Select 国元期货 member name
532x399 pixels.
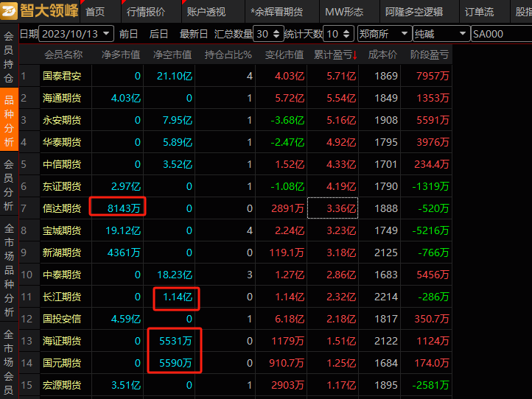tap(62, 363)
